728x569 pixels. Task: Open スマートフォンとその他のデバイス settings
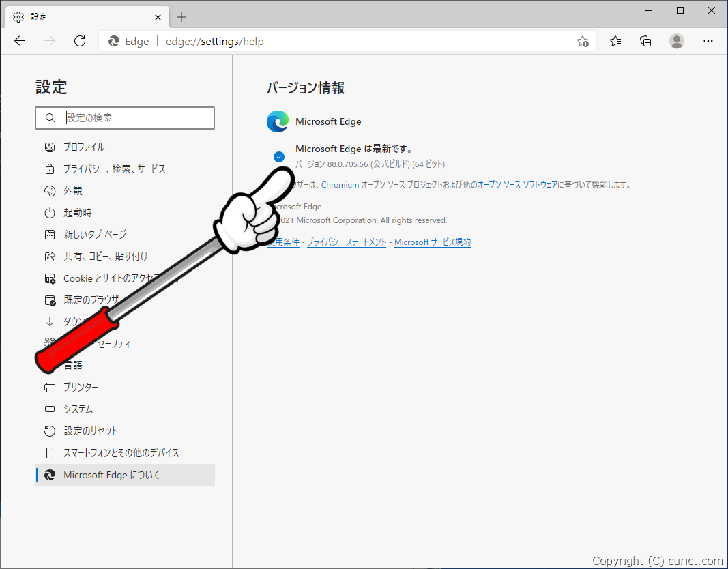tap(125, 453)
